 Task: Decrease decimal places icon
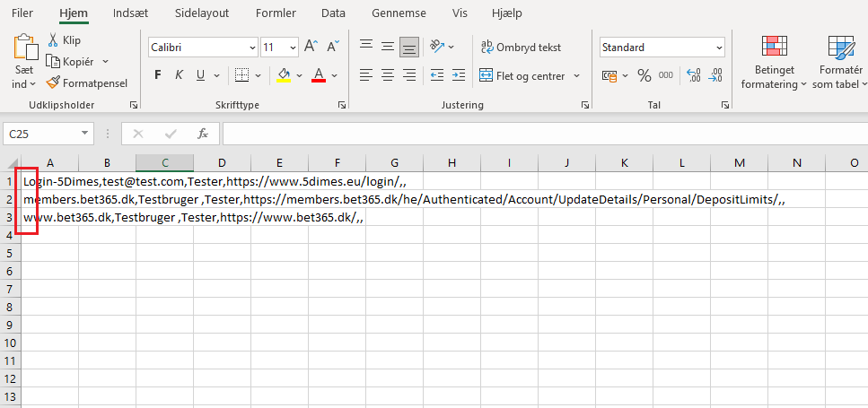coord(715,75)
